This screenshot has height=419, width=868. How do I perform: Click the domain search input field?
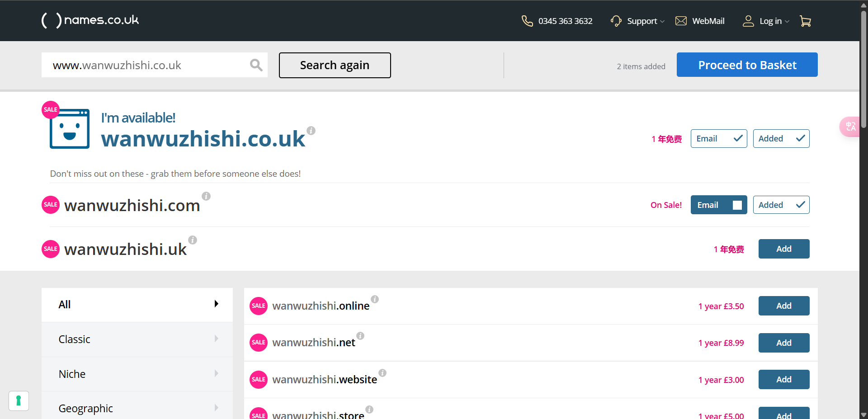click(147, 65)
